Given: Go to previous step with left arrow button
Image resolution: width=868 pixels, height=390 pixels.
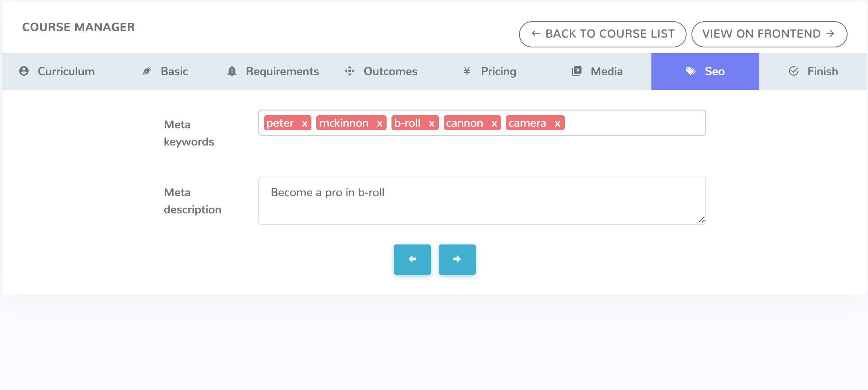Looking at the screenshot, I should coord(412,259).
